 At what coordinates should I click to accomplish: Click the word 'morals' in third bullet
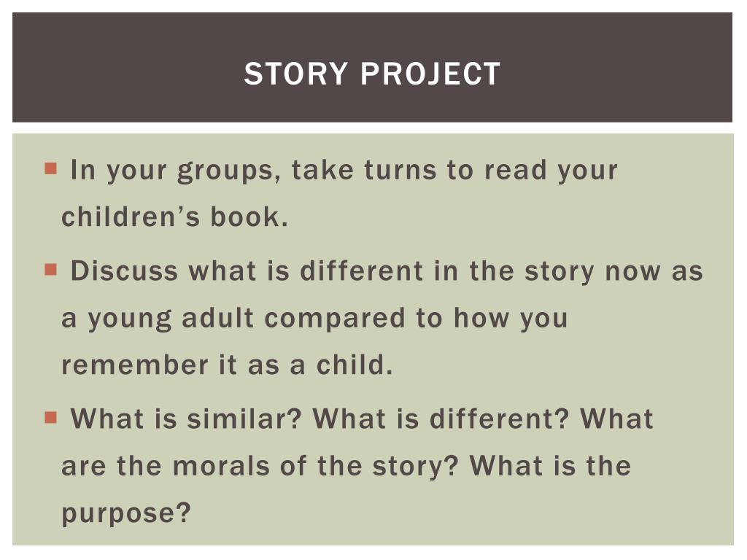(x=222, y=466)
